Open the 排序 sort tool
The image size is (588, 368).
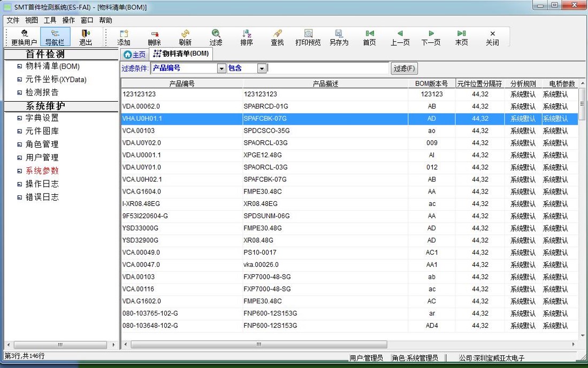247,37
